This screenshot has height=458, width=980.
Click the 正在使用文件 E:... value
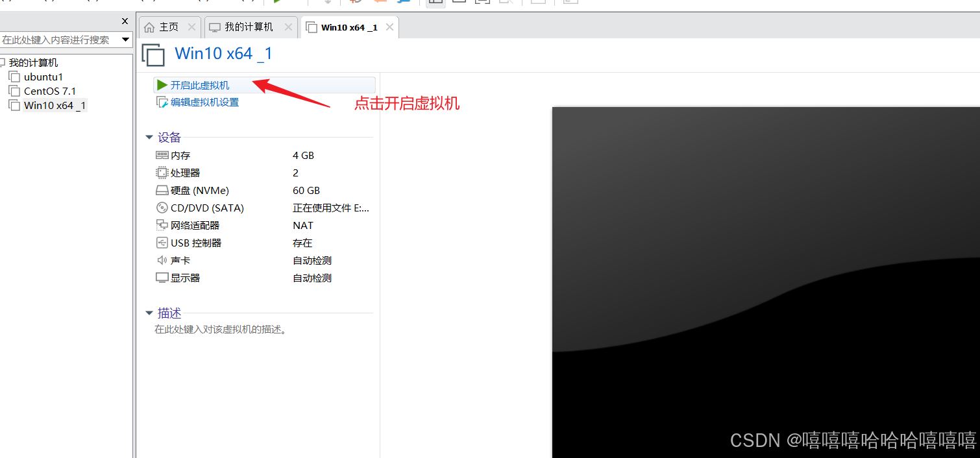[331, 208]
